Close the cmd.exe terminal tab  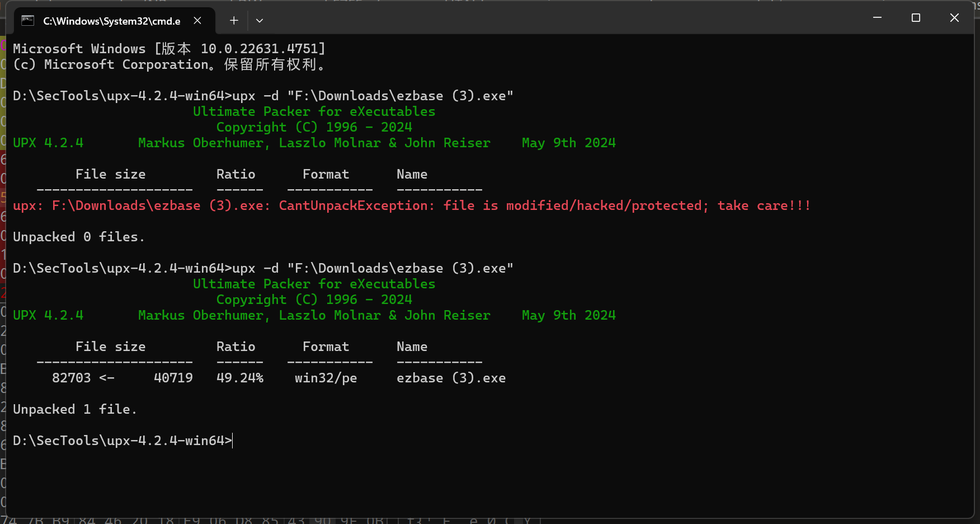click(197, 21)
